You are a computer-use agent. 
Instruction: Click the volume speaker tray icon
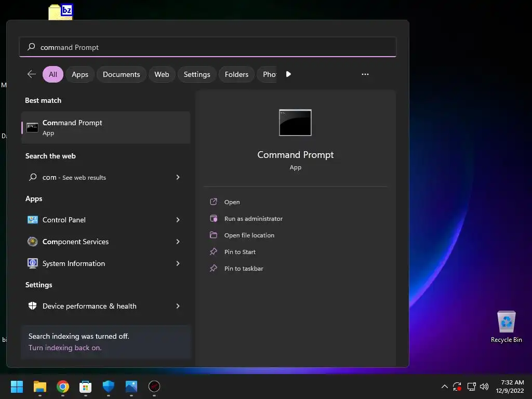(484, 387)
